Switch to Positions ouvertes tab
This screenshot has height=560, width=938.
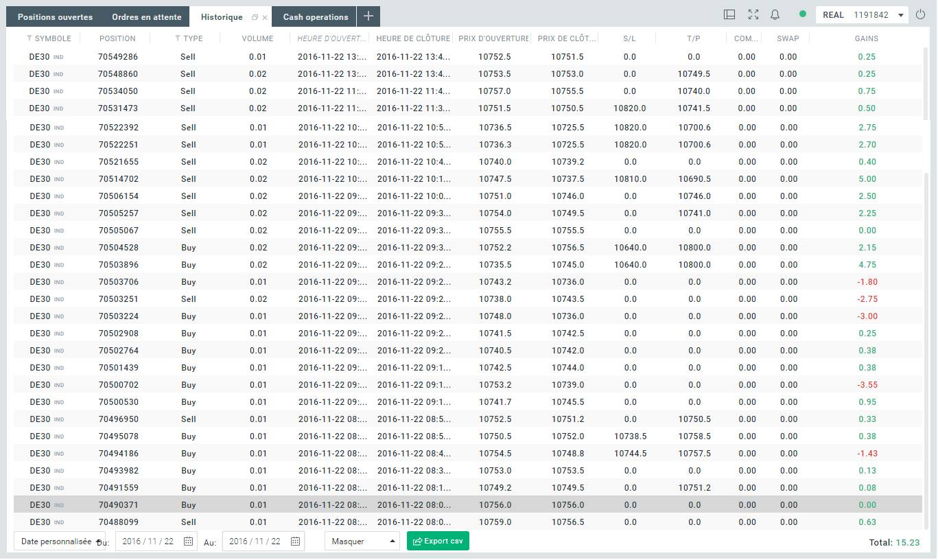55,17
